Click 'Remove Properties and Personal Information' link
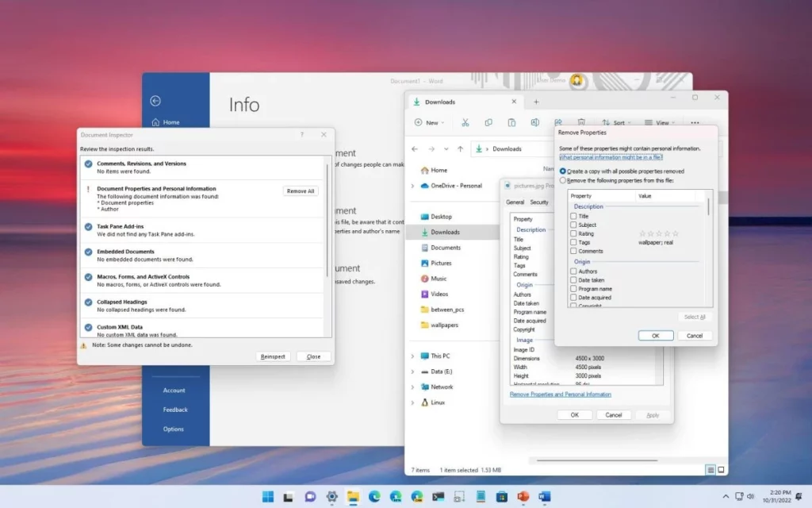 coord(561,394)
